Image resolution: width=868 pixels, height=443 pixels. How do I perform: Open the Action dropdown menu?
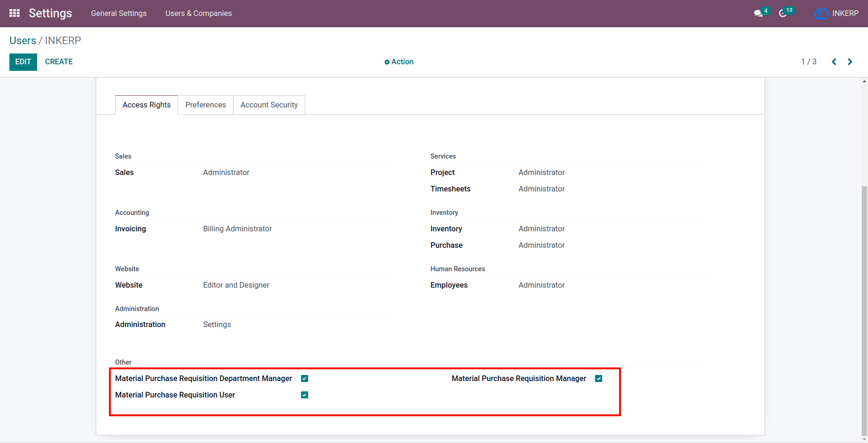399,62
